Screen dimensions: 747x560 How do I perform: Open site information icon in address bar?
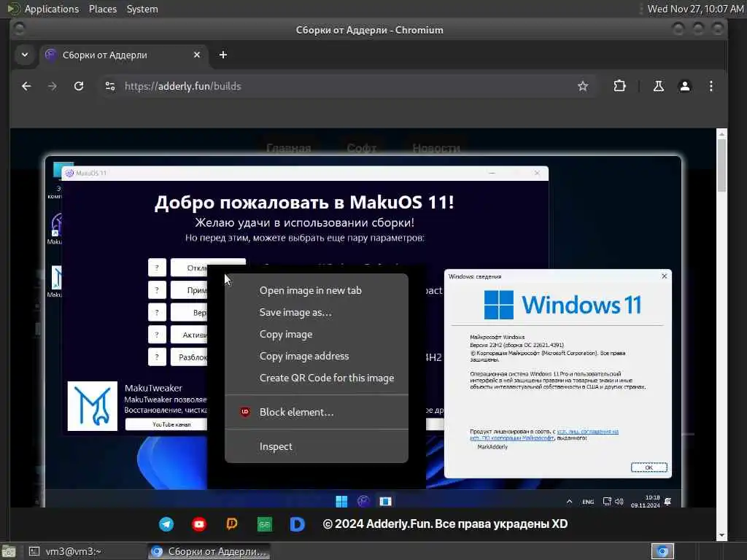pos(110,86)
